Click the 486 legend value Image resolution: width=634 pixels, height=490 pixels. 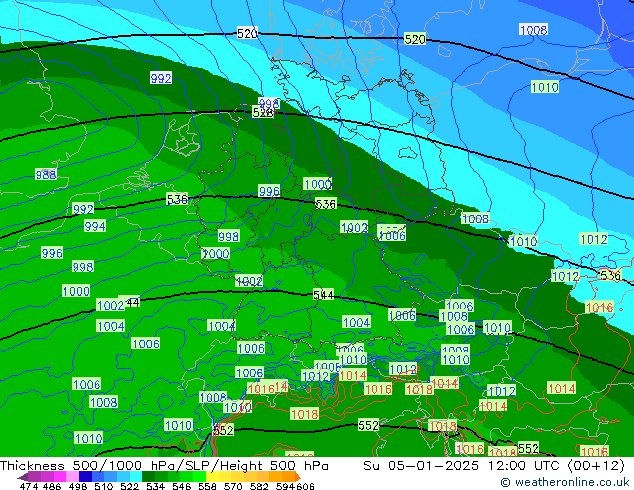point(51,486)
